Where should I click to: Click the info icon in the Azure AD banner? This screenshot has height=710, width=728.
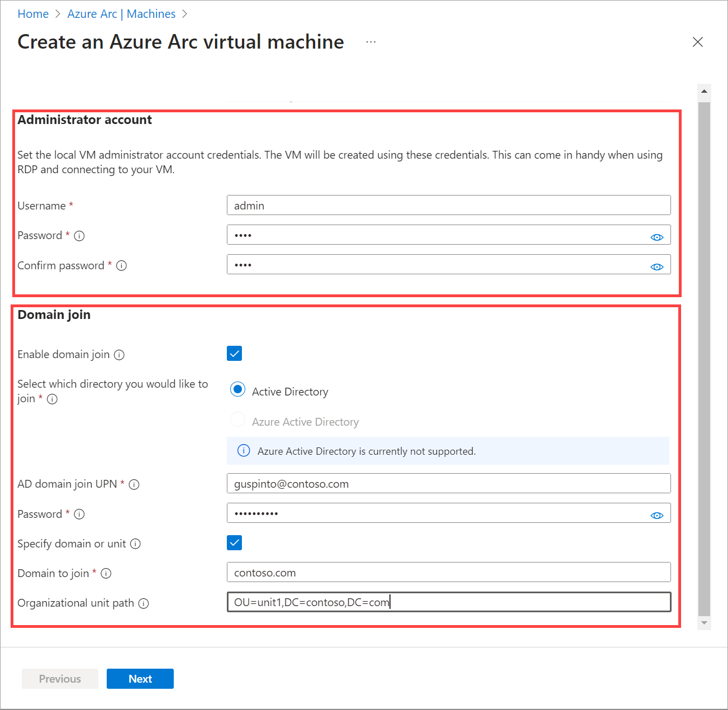pyautogui.click(x=244, y=450)
